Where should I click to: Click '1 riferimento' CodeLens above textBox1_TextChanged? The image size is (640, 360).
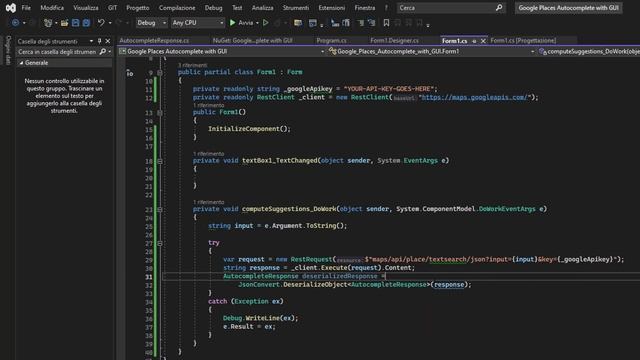point(208,154)
